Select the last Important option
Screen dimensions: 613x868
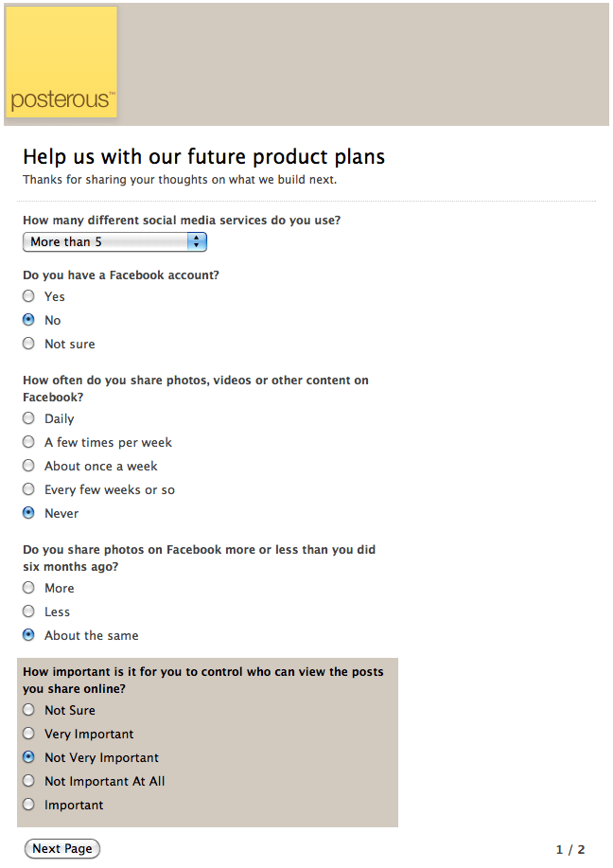click(x=28, y=805)
